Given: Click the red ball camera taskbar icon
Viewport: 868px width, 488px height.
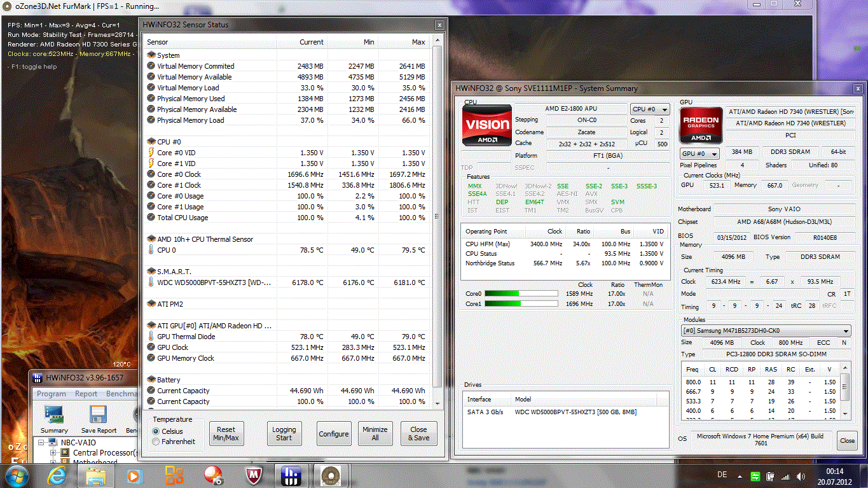Looking at the screenshot, I should click(x=212, y=476).
